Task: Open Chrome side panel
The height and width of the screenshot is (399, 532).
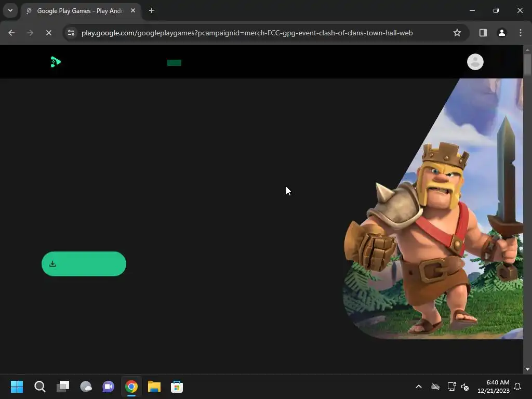Action: point(483,33)
